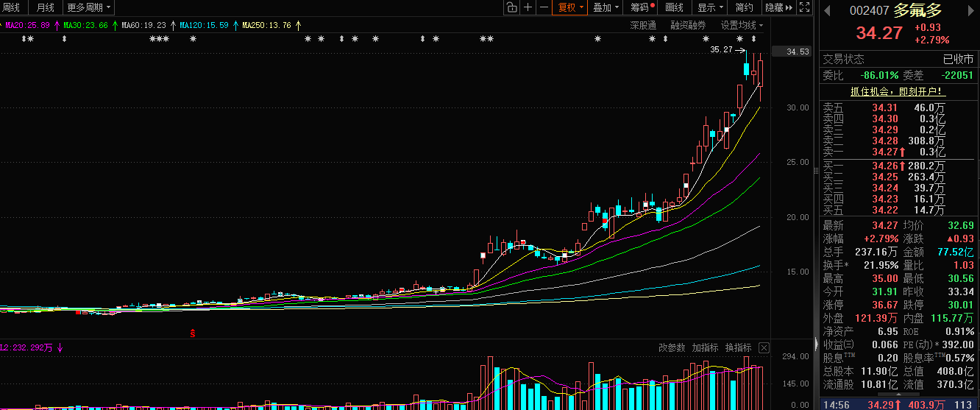Switch to 月线 monthly chart

pyautogui.click(x=45, y=7)
